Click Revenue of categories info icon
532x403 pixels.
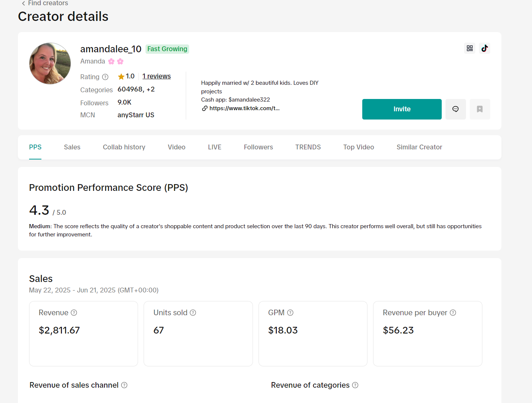pyautogui.click(x=355, y=385)
